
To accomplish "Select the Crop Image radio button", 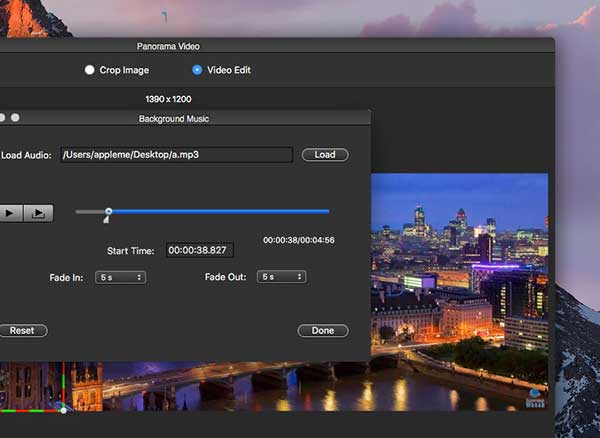I will coord(90,70).
